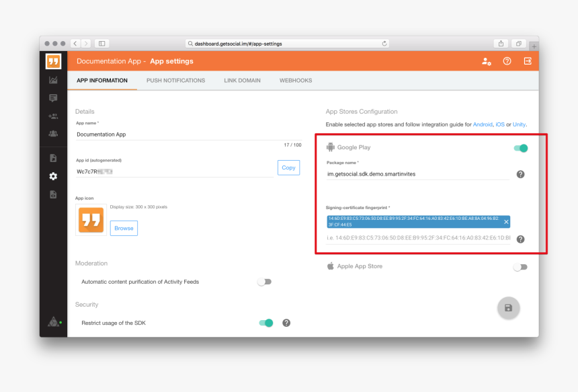The image size is (578, 392).
Task: Click the App id field
Action: (x=174, y=171)
